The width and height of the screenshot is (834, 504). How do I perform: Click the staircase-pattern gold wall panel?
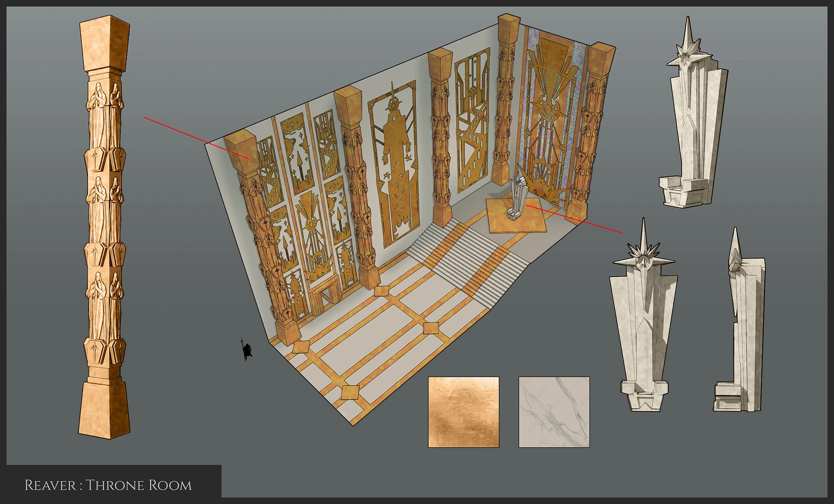(473, 122)
